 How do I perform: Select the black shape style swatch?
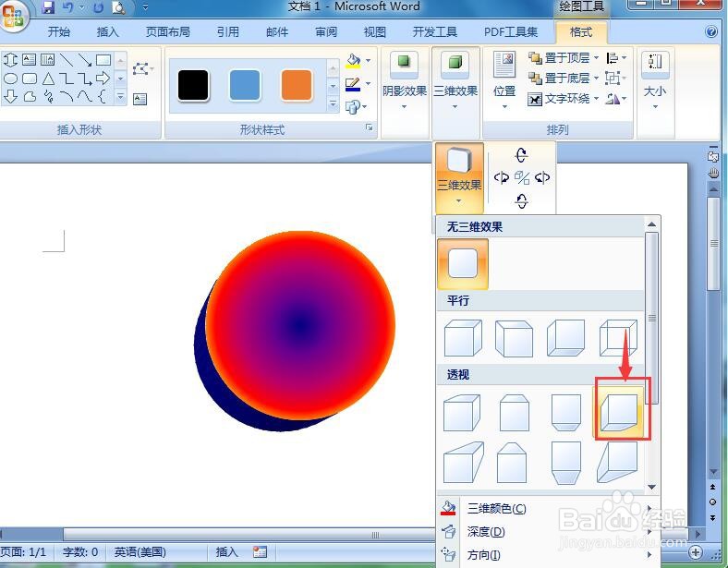[193, 85]
